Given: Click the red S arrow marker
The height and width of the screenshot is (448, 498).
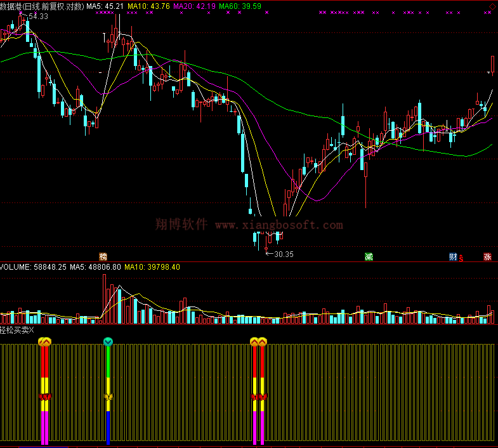Looking at the screenshot, I should pos(461,258).
